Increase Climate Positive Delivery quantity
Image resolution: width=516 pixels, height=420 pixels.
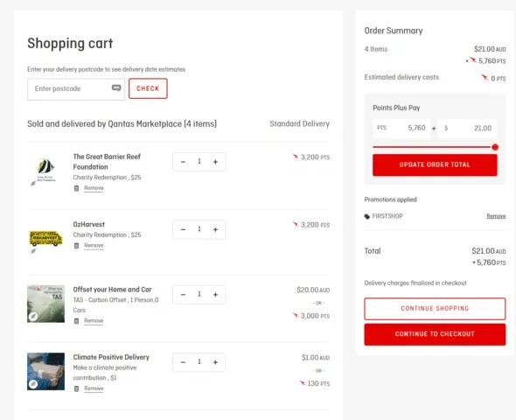pyautogui.click(x=215, y=362)
